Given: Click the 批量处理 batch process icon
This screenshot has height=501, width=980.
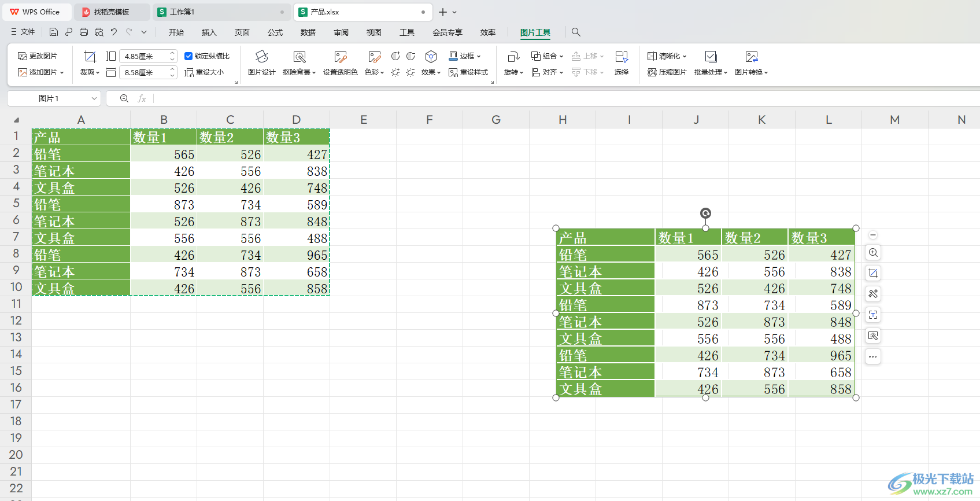Looking at the screenshot, I should [x=711, y=57].
